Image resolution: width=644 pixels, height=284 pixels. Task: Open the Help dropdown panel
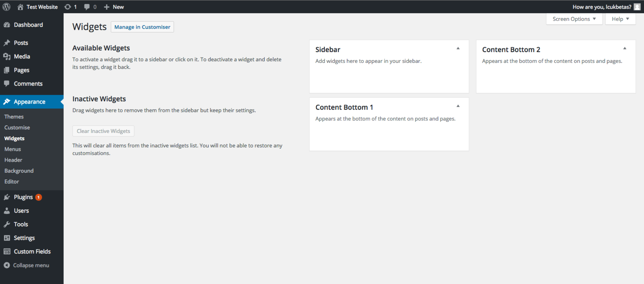point(620,19)
